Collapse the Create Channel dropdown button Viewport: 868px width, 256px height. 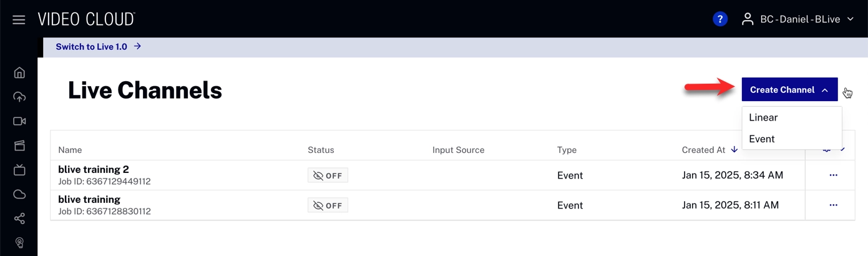(789, 90)
